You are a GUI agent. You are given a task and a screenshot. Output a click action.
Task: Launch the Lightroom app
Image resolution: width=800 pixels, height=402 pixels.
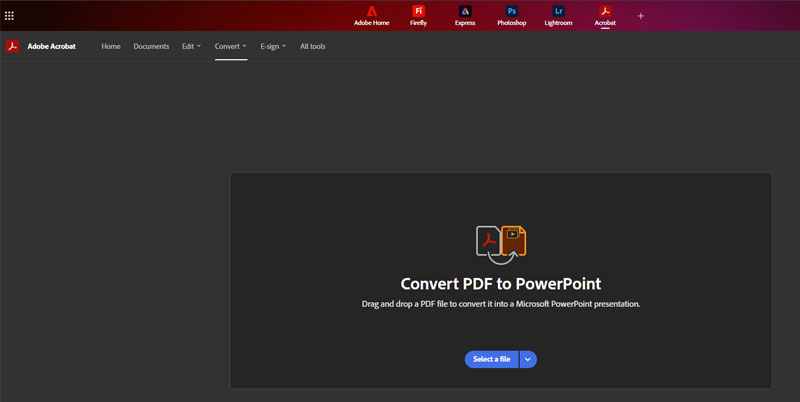[558, 16]
